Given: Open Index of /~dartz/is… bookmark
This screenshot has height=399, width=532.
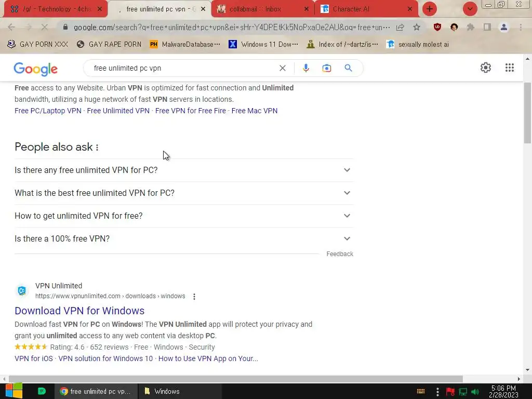Looking at the screenshot, I should pyautogui.click(x=342, y=44).
